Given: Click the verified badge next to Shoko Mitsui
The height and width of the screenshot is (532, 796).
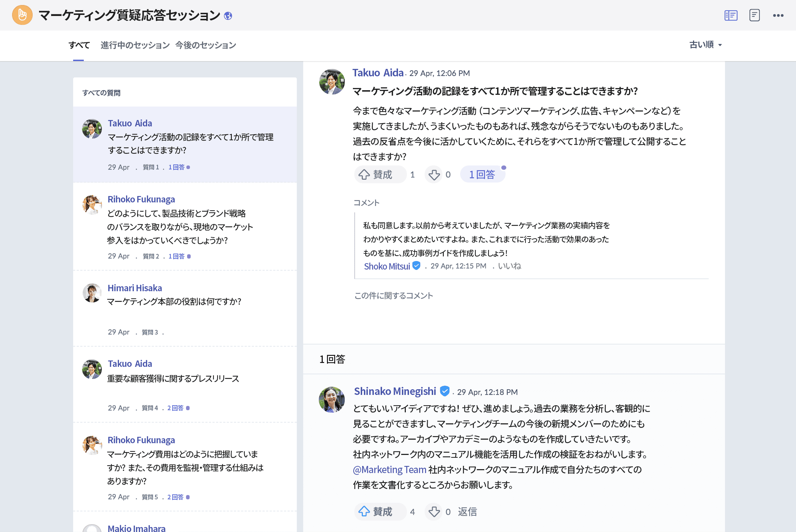Looking at the screenshot, I should tap(416, 265).
